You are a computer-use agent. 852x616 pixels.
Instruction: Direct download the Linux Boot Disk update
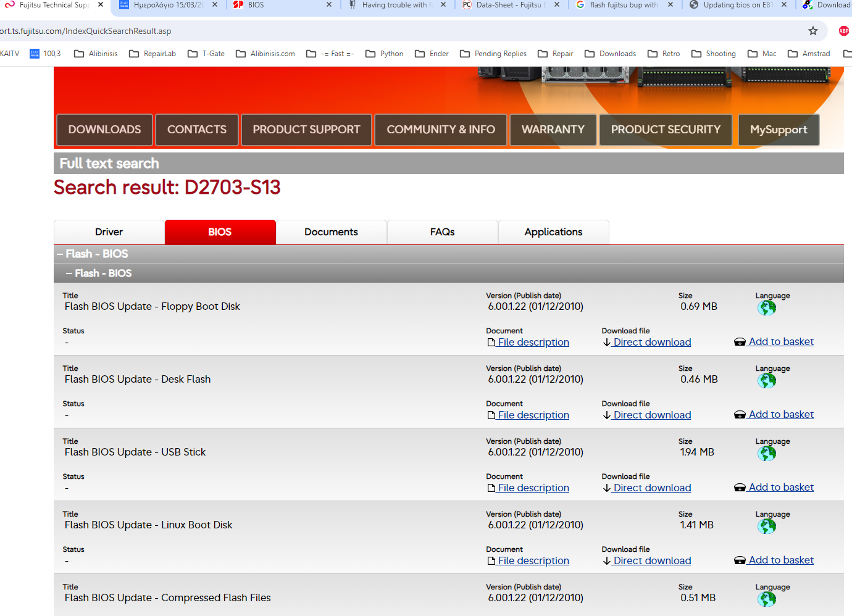(647, 560)
